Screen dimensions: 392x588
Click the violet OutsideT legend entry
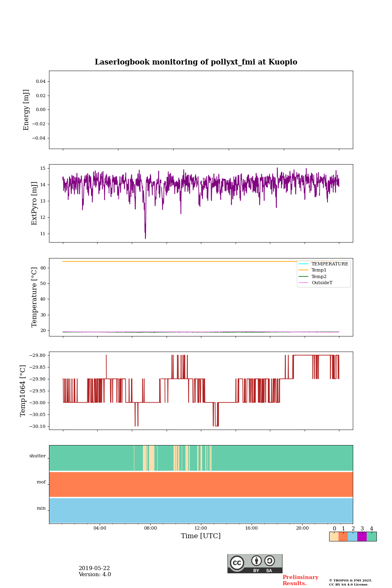(322, 283)
